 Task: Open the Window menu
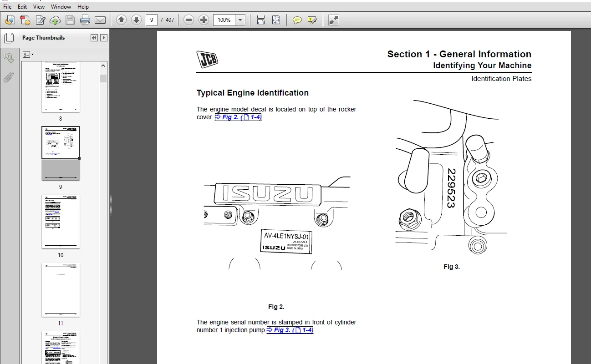pos(61,7)
